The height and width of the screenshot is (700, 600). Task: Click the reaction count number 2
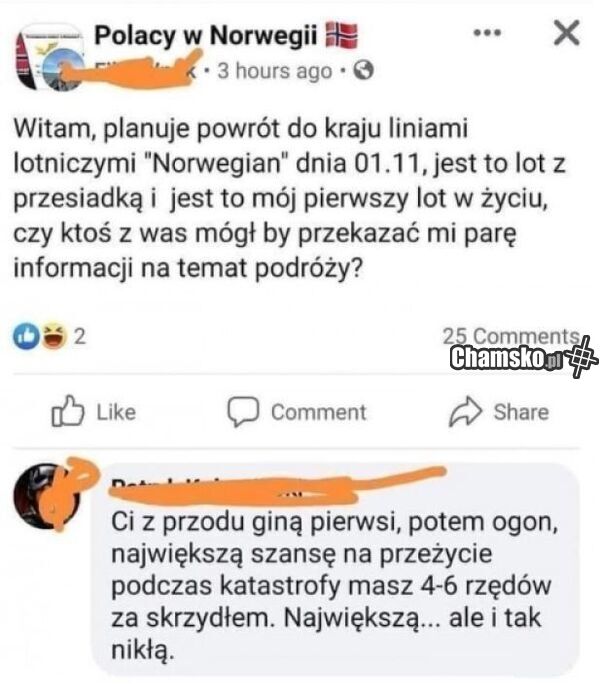(x=79, y=337)
